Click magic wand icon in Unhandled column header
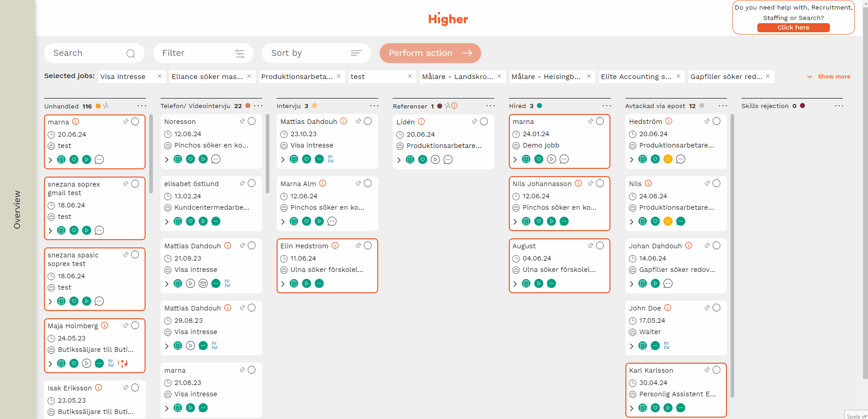The width and height of the screenshot is (868, 419). pyautogui.click(x=106, y=106)
